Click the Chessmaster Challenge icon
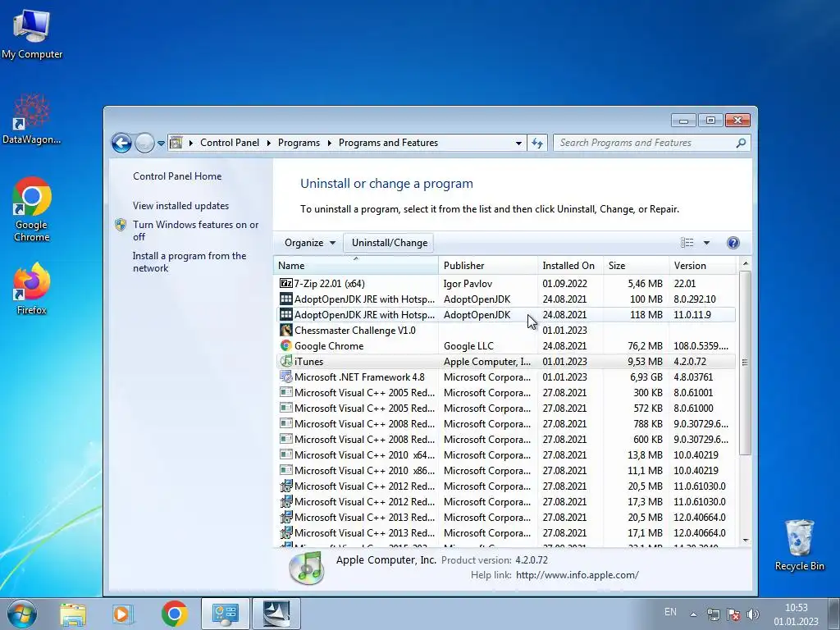 click(286, 330)
